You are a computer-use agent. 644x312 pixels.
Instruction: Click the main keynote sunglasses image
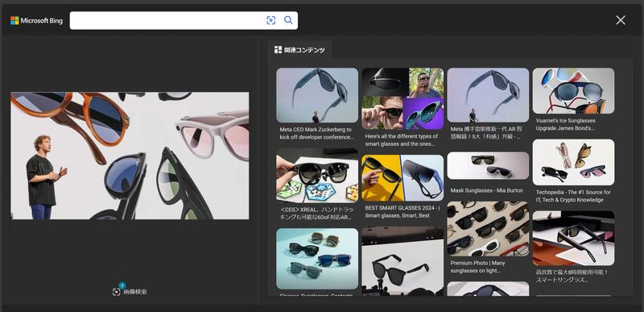pos(130,156)
